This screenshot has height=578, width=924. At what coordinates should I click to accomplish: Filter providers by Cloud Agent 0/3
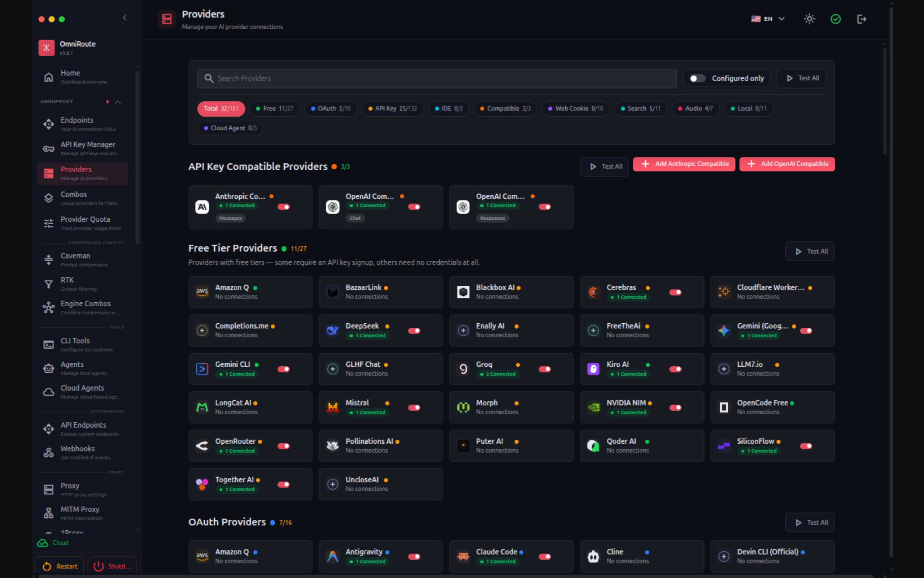coord(230,128)
